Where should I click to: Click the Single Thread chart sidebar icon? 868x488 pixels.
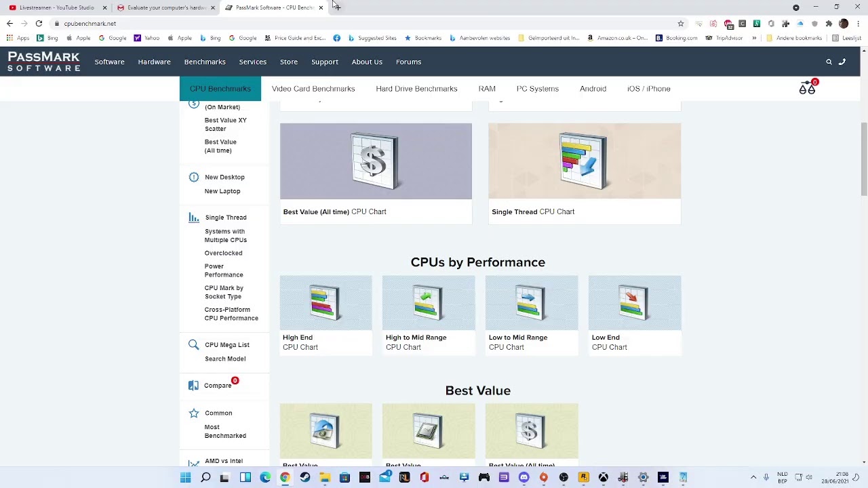pos(194,218)
